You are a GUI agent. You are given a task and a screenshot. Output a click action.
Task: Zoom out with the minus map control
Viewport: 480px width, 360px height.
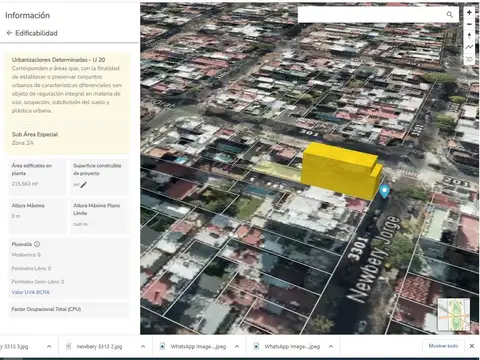tap(469, 24)
